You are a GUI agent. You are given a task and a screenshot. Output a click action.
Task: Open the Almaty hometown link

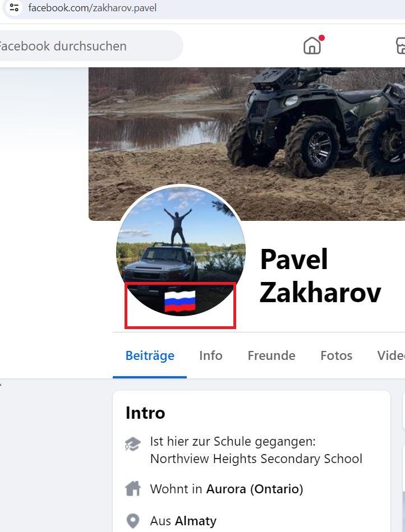pos(196,521)
